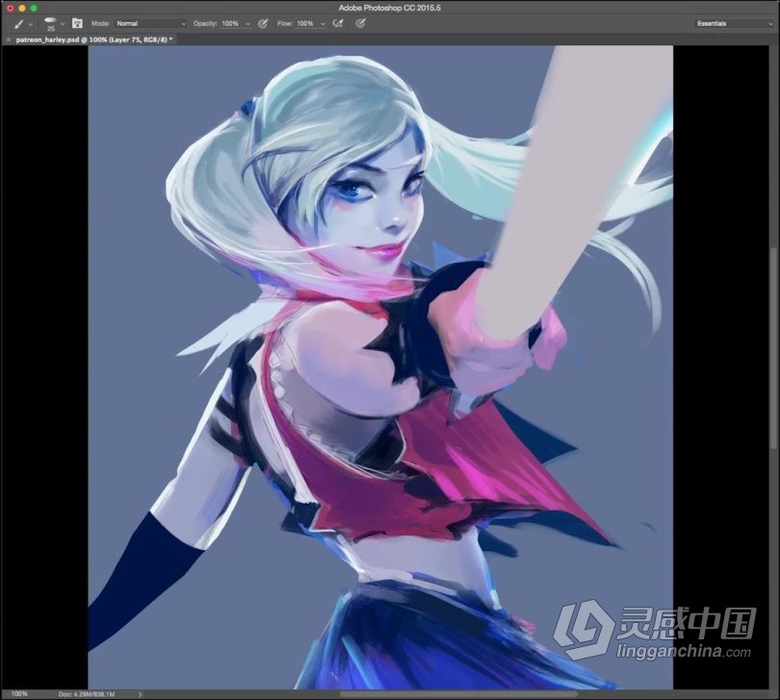
Task: Click the Flow value field
Action: 305,23
